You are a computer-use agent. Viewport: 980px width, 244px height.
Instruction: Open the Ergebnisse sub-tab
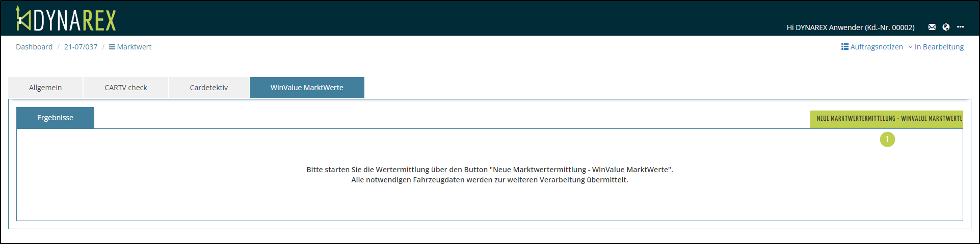coord(55,118)
